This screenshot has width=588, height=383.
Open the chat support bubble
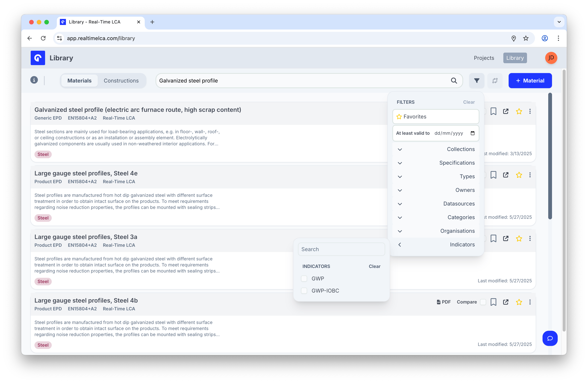tap(550, 338)
